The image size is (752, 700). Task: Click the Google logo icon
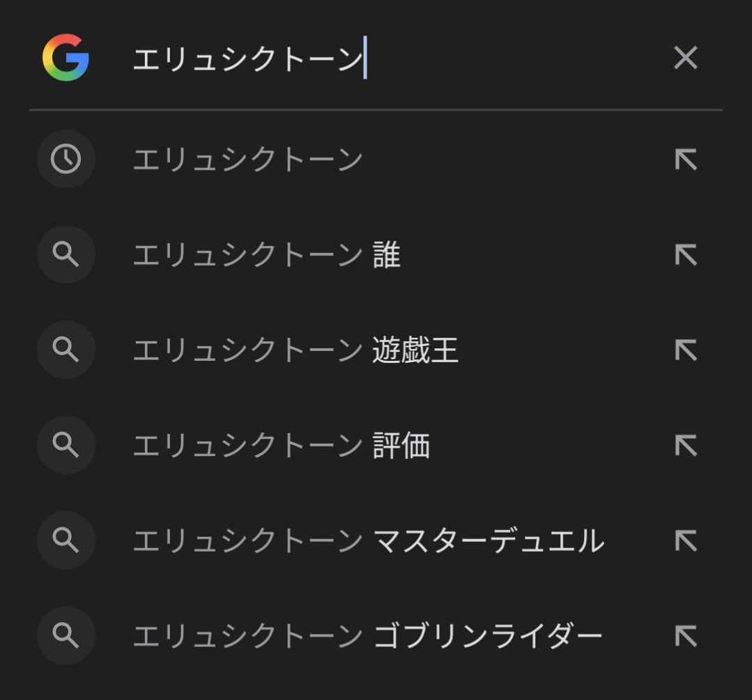(x=66, y=58)
